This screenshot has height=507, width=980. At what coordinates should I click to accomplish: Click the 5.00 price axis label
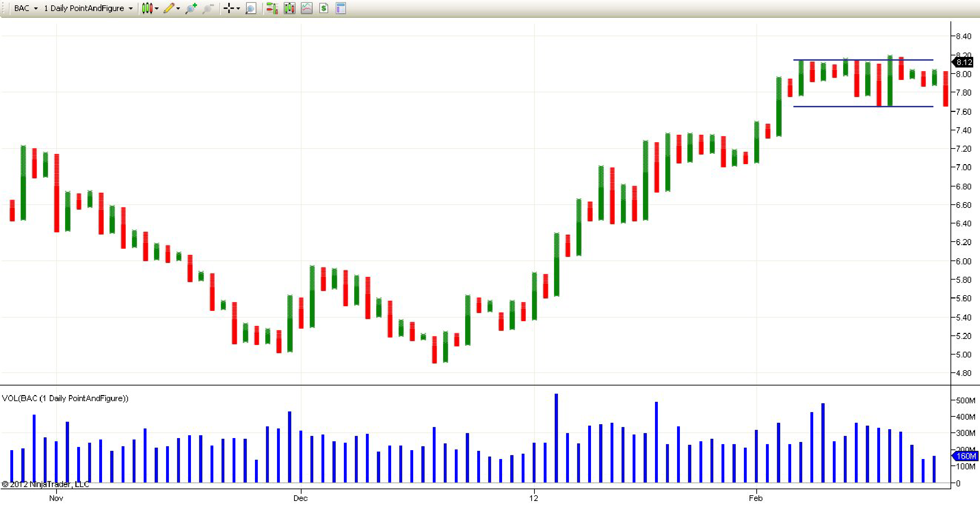pos(964,355)
